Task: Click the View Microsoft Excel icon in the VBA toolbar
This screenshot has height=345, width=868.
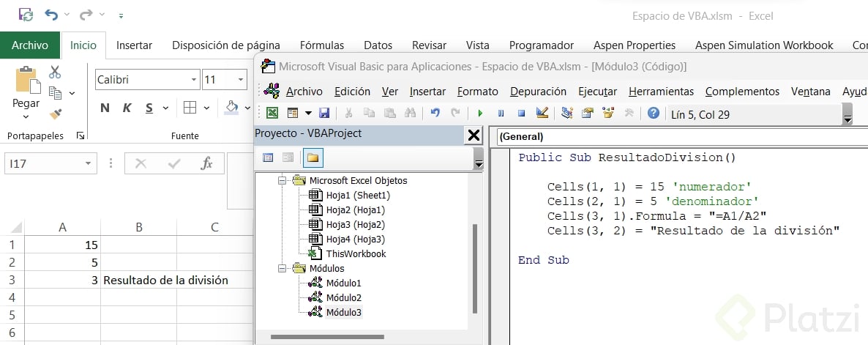Action: pos(272,114)
